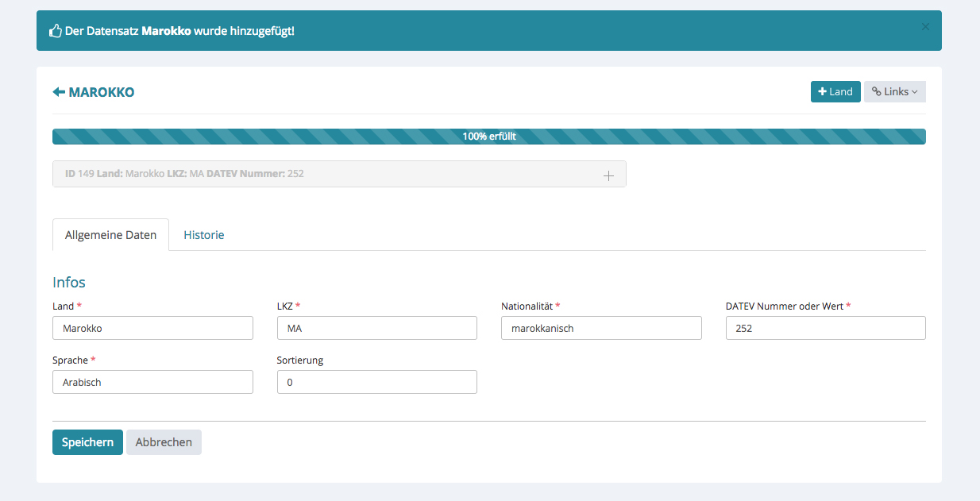This screenshot has height=501, width=980.
Task: Click the Sortierung number field
Action: 376,382
